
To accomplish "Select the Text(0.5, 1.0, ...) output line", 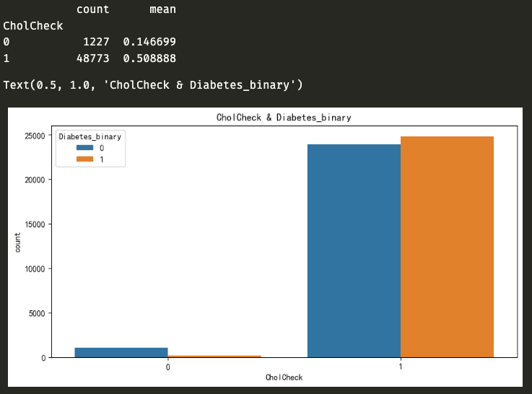I will pos(153,84).
